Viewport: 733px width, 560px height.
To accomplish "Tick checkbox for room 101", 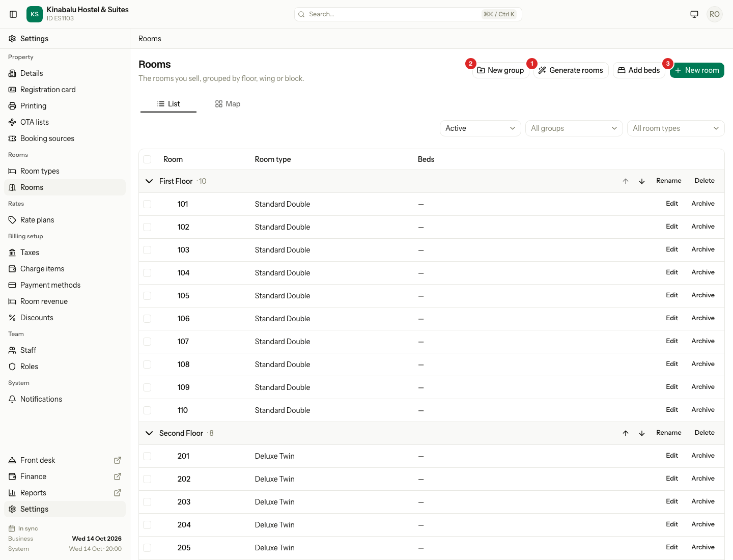I will (x=147, y=204).
